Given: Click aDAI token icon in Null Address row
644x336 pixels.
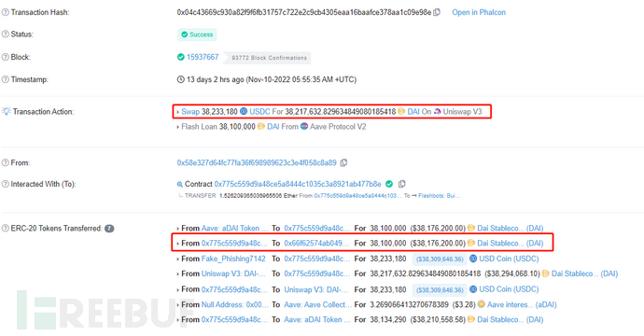Looking at the screenshot, I should 481,304.
